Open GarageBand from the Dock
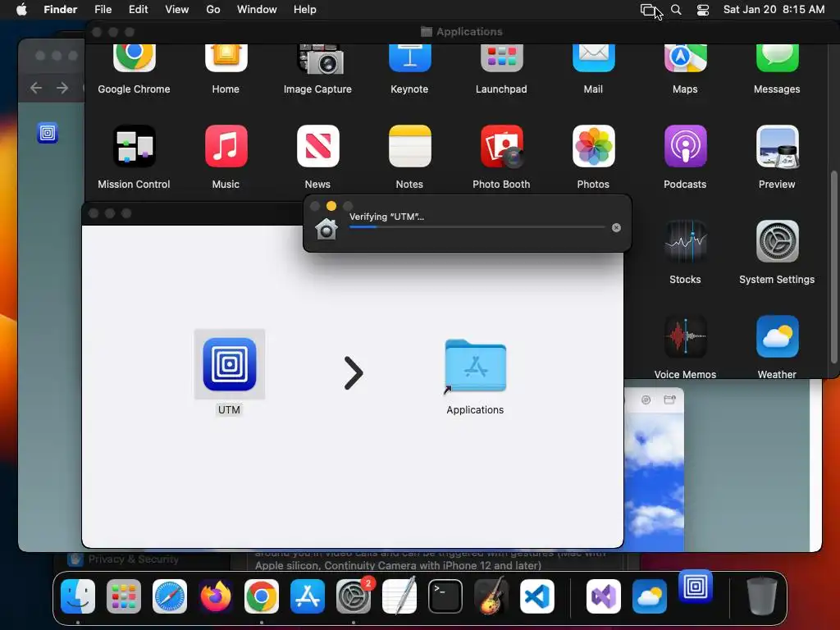Viewport: 840px width, 630px height. click(x=491, y=596)
